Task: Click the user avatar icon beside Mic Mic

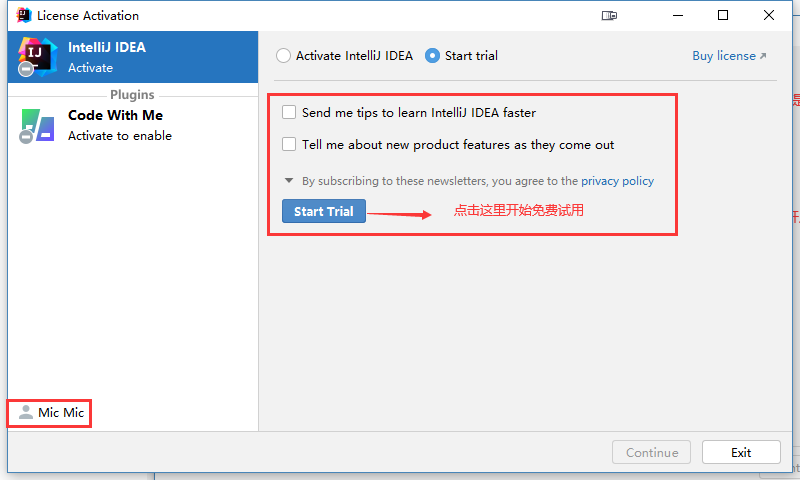Action: click(x=26, y=412)
